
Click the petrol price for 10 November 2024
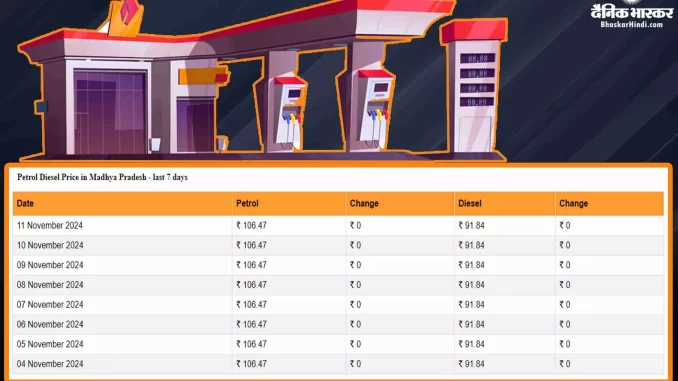tap(251, 245)
